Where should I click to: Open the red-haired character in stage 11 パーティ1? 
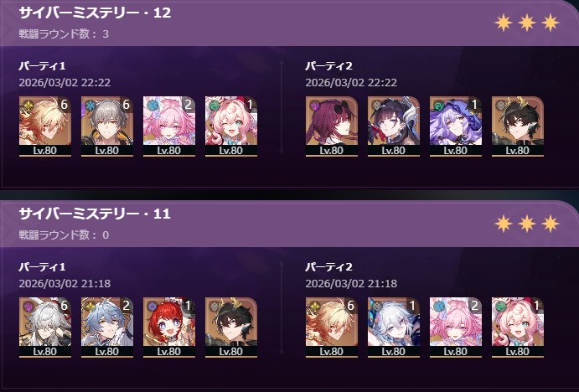[x=169, y=328]
